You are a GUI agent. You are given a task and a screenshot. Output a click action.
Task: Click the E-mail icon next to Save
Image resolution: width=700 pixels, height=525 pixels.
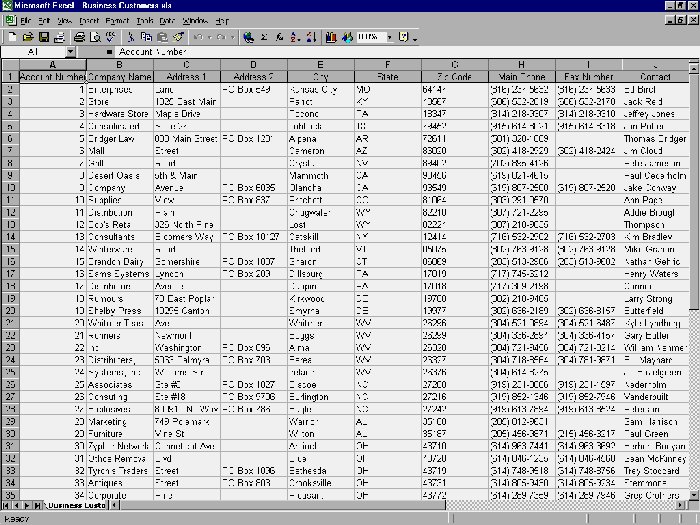[x=59, y=37]
